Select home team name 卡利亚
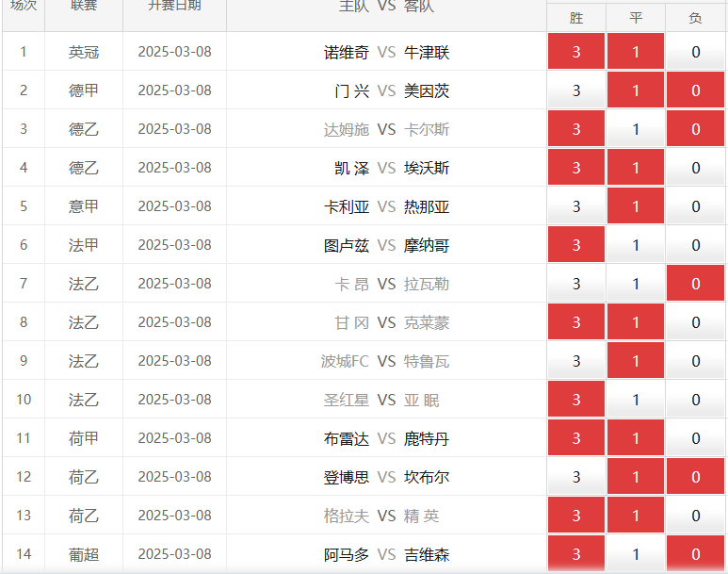728x574 pixels. point(347,206)
